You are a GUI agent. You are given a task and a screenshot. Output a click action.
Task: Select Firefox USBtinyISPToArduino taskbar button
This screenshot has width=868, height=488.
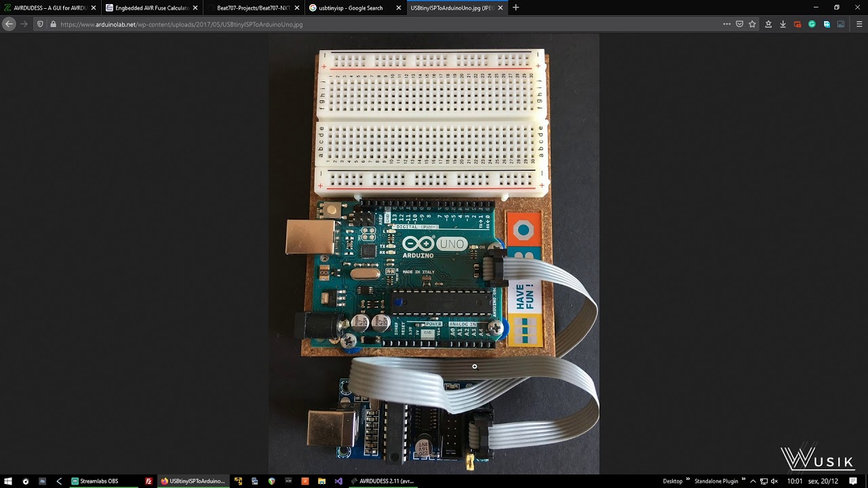pyautogui.click(x=193, y=481)
